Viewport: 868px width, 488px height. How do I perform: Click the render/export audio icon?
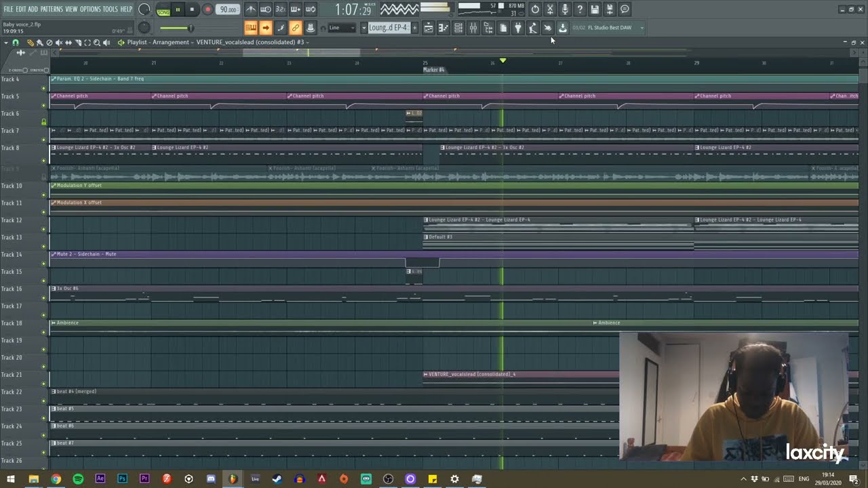pos(610,9)
